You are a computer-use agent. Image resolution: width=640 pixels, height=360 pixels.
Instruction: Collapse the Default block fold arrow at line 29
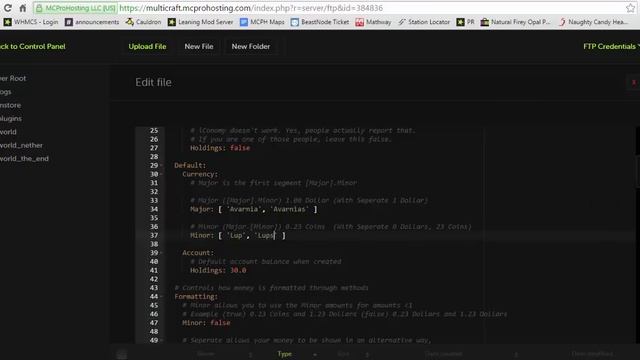tap(161, 166)
